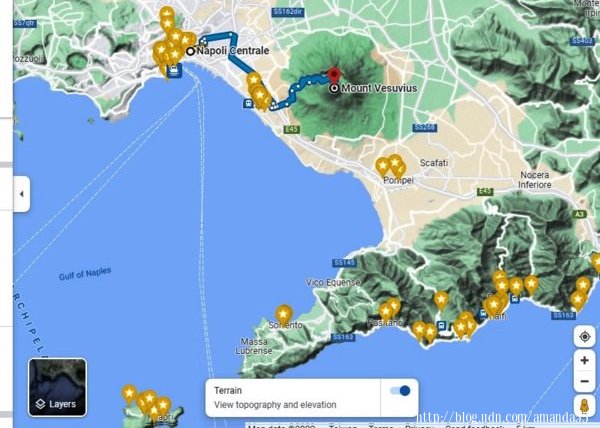Screen dimensions: 600x428
Task: Click the zoom out minus button
Action: (x=584, y=381)
